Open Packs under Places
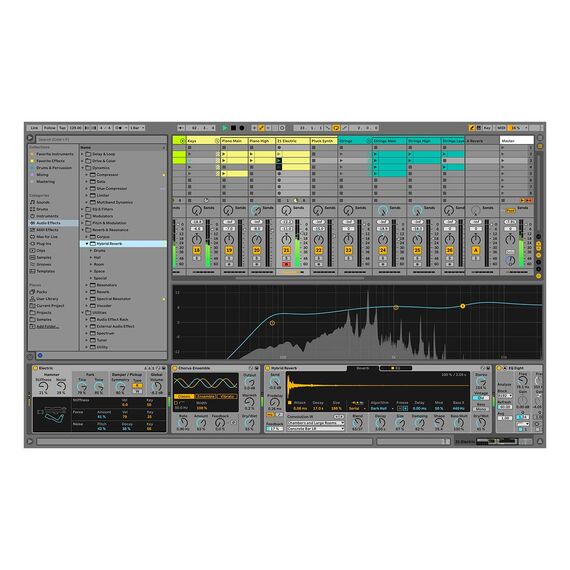 tap(42, 292)
